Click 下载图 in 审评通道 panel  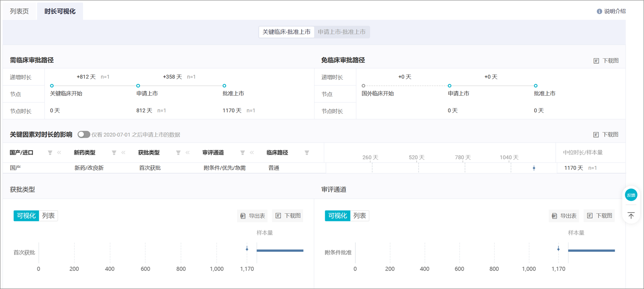coord(599,216)
